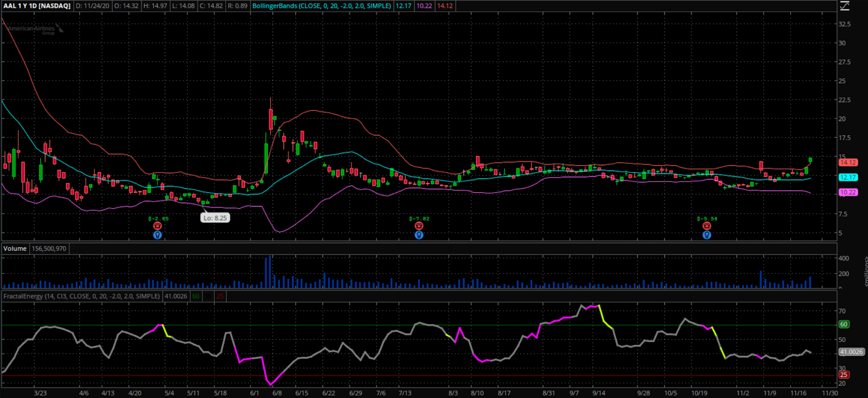
Task: Click the 6/8 date on the time axis
Action: [x=277, y=393]
